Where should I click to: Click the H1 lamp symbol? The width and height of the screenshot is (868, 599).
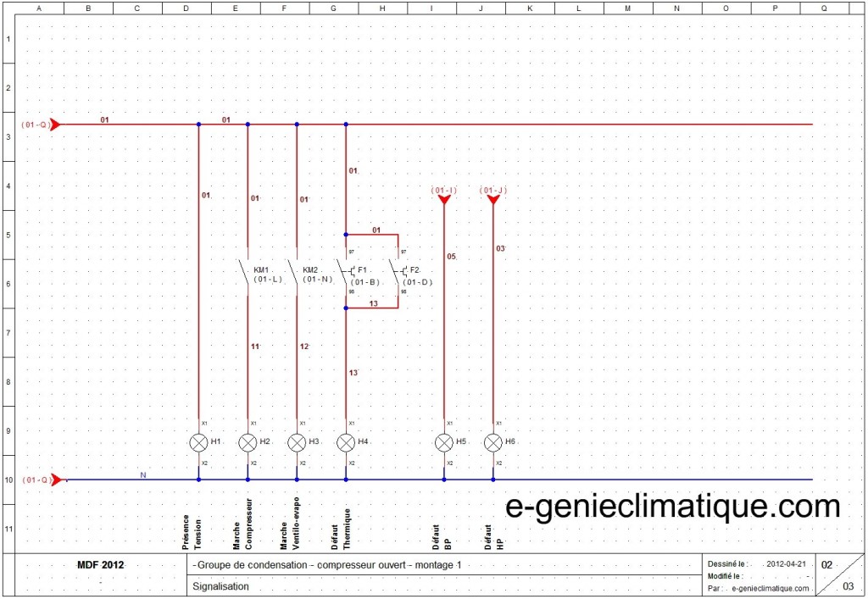coord(198,443)
